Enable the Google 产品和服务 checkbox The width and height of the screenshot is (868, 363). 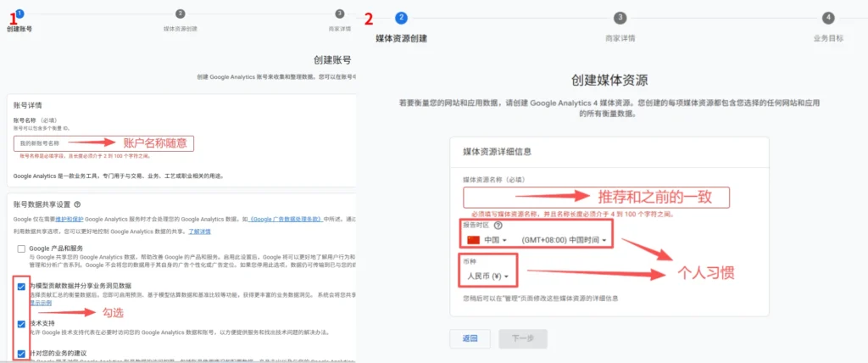pos(21,249)
